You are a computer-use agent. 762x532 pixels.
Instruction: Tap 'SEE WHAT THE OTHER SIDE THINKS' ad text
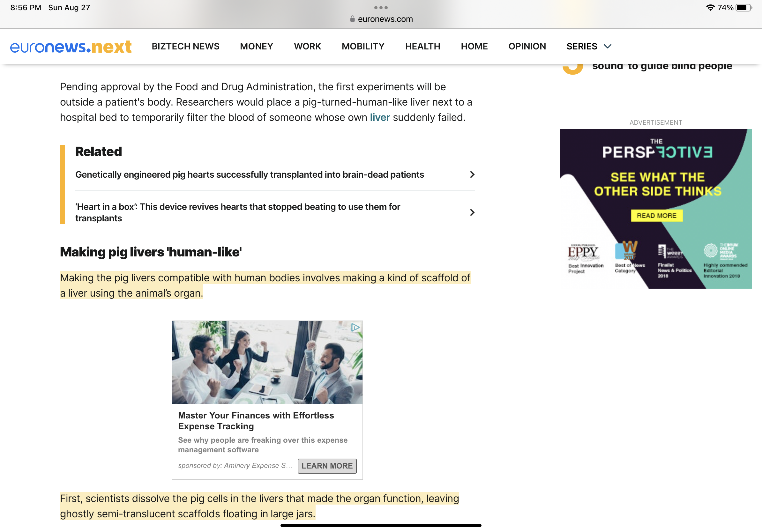pyautogui.click(x=657, y=184)
